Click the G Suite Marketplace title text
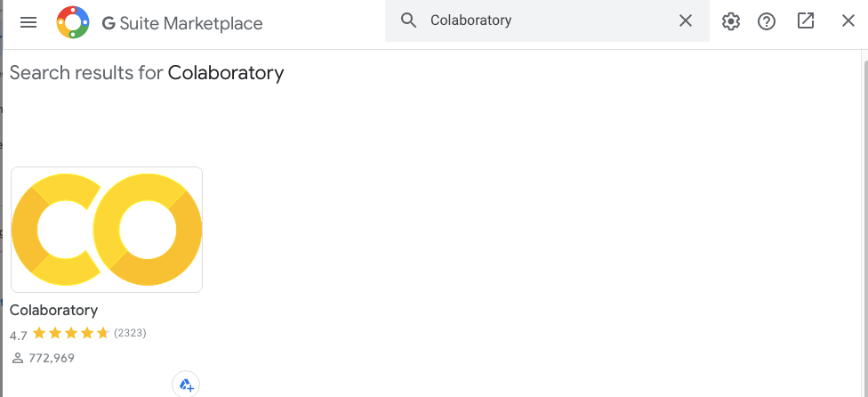This screenshot has height=397, width=868. [182, 23]
